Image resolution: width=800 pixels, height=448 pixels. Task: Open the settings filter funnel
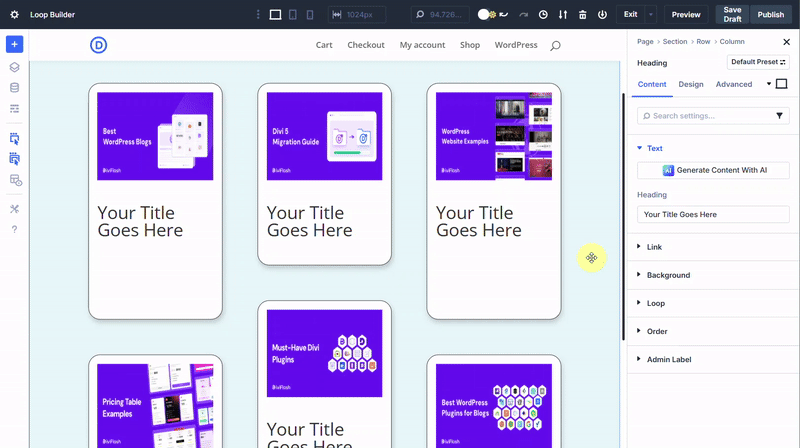pos(779,116)
